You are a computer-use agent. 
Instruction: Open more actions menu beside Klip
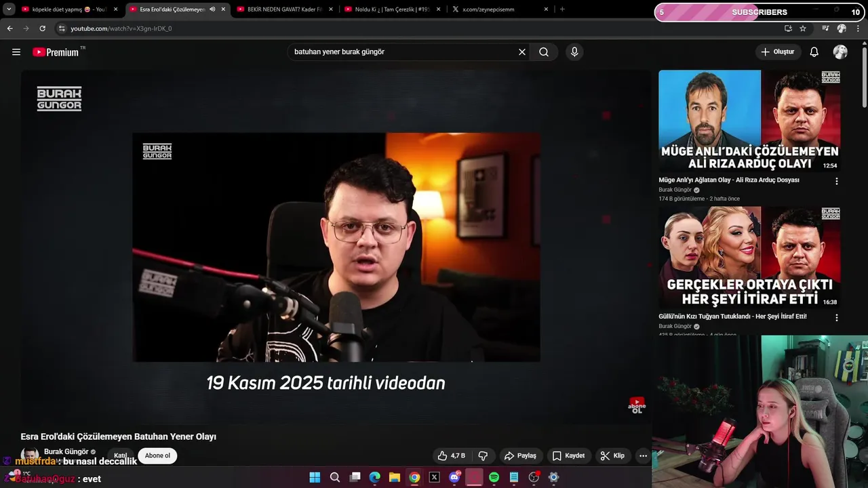[643, 455]
